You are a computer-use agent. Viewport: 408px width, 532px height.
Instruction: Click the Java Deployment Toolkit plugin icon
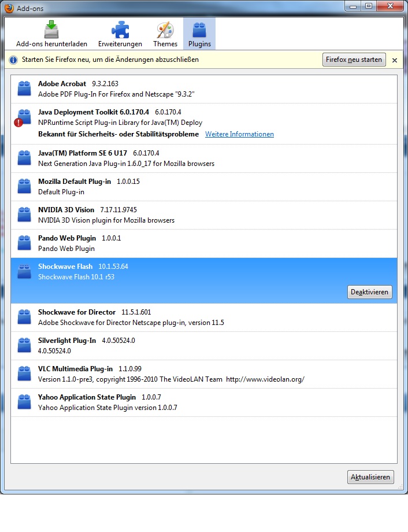pos(24,117)
